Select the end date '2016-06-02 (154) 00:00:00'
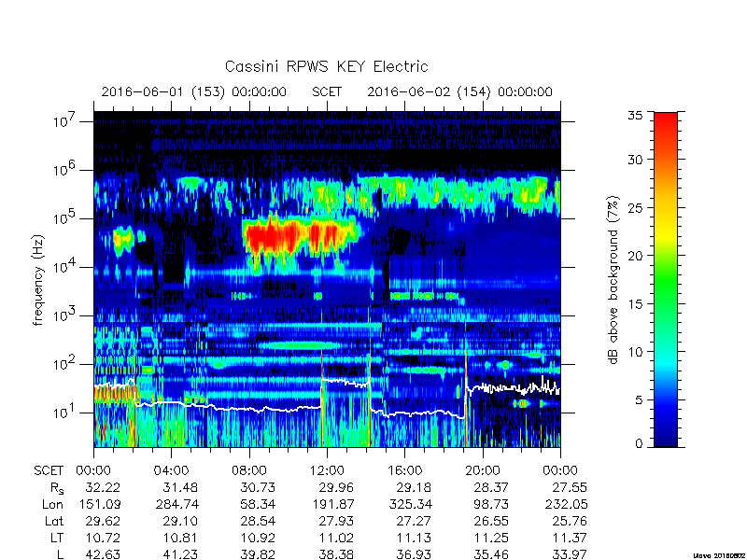Screen dimensions: 747x560 tap(459, 91)
